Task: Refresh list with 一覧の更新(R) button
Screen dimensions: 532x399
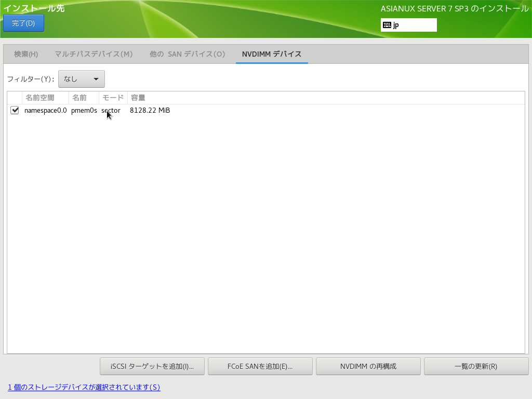Action: click(476, 366)
